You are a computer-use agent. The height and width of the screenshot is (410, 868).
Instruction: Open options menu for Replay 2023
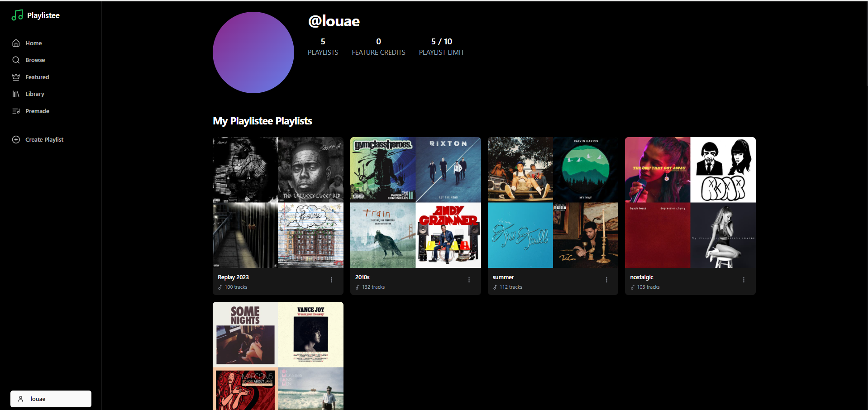331,280
